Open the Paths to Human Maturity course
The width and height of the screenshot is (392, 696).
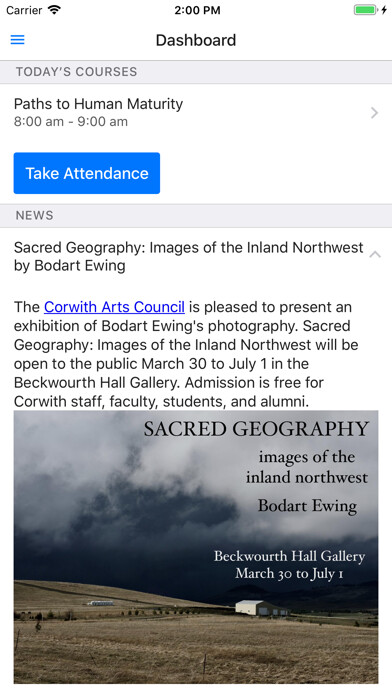pos(196,113)
